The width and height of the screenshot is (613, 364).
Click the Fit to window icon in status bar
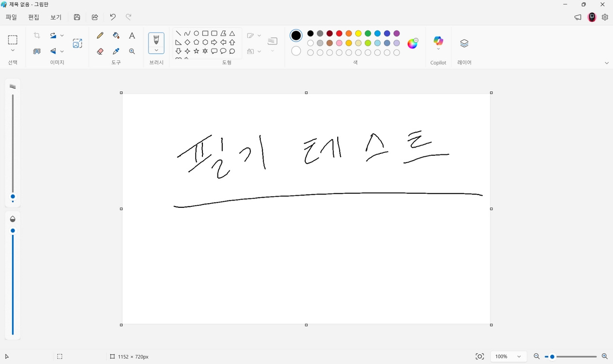tap(480, 356)
